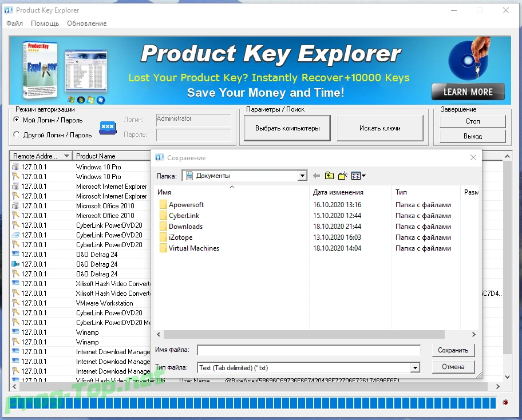522x420 pixels.
Task: Click the CyberLink folder icon
Action: [163, 215]
